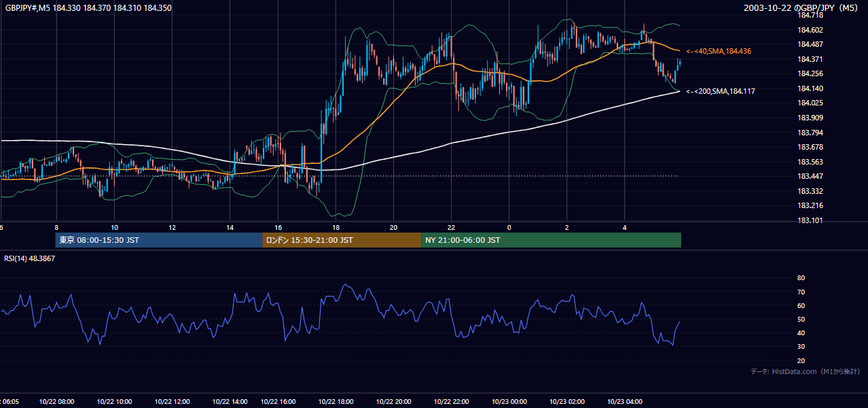Click the 10/23 04:00 time axis label

coord(624,402)
